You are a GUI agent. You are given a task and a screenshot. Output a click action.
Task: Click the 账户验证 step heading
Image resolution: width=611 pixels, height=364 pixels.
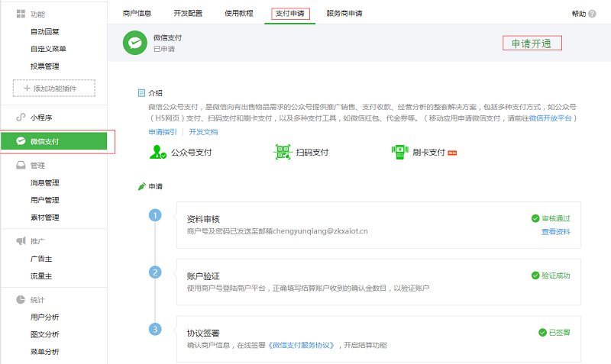click(x=203, y=276)
